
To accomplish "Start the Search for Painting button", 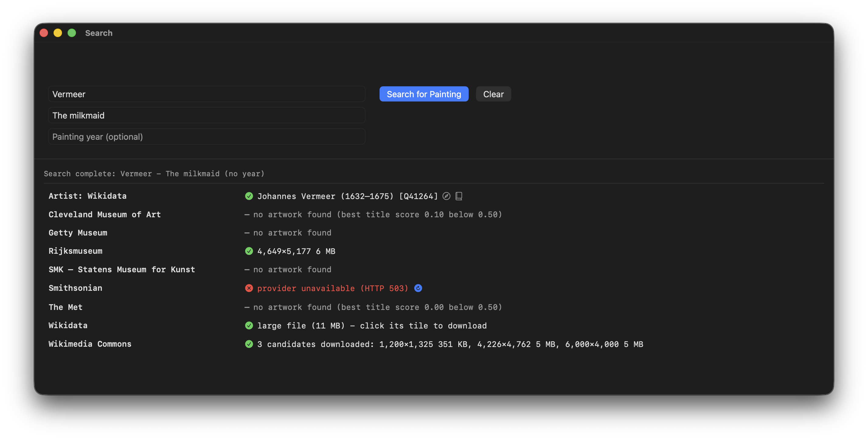I will [x=424, y=94].
